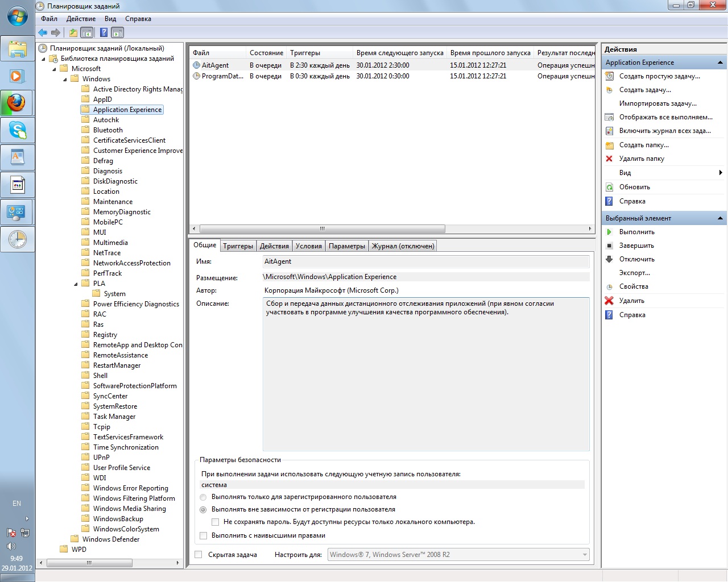Image resolution: width=728 pixels, height=582 pixels.
Task: Click the ProgramDat... task clock icon
Action: point(196,76)
